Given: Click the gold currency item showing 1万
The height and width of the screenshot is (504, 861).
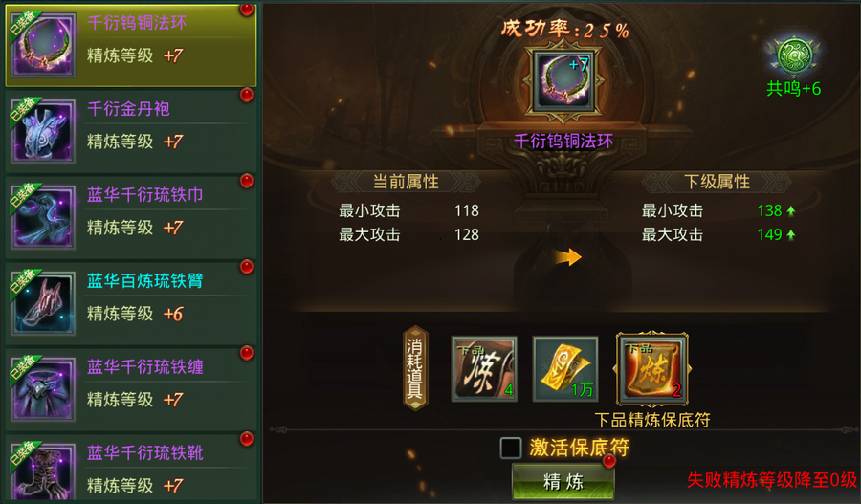Looking at the screenshot, I should (x=565, y=369).
